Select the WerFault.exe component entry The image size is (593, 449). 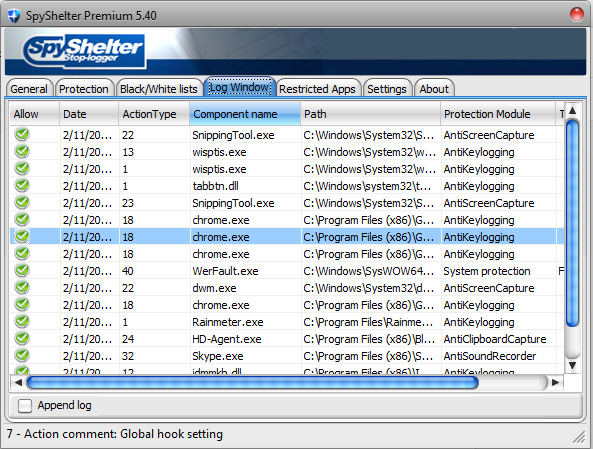[x=225, y=271]
